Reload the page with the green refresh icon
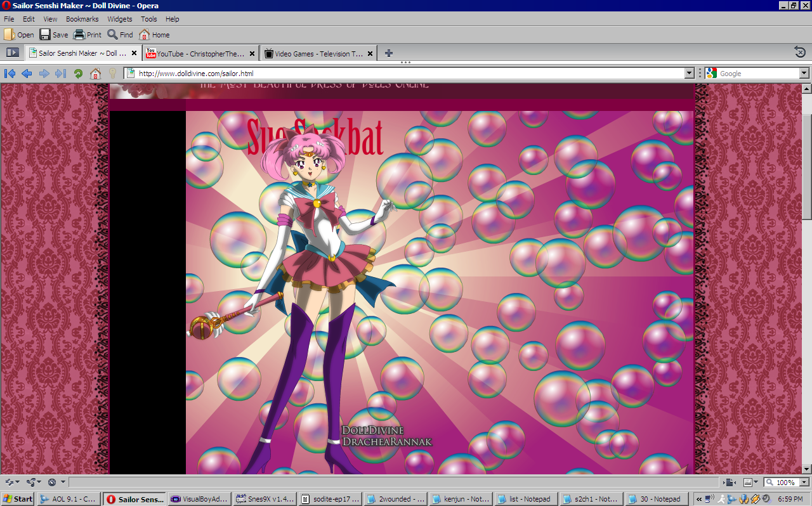The width and height of the screenshot is (812, 506). point(78,74)
